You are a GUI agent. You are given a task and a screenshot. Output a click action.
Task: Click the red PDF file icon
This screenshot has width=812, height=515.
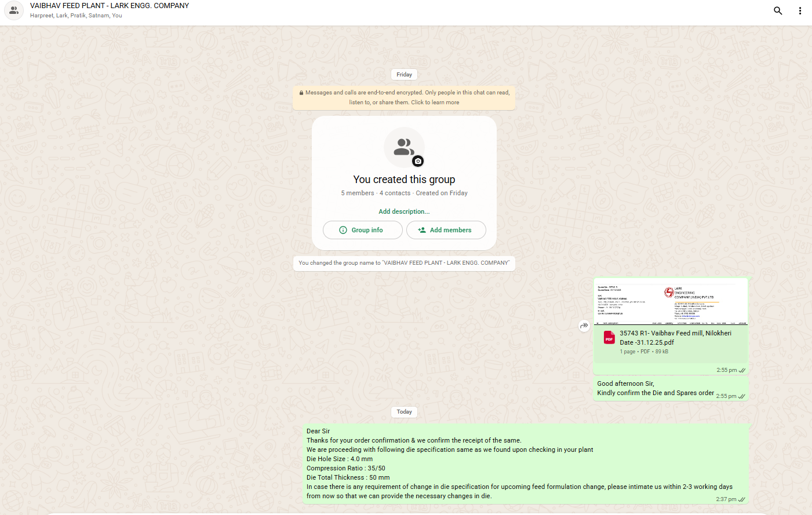point(609,338)
